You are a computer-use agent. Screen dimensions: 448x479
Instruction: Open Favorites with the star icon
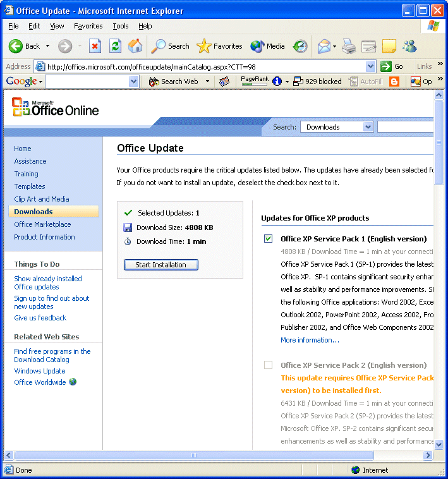[203, 46]
